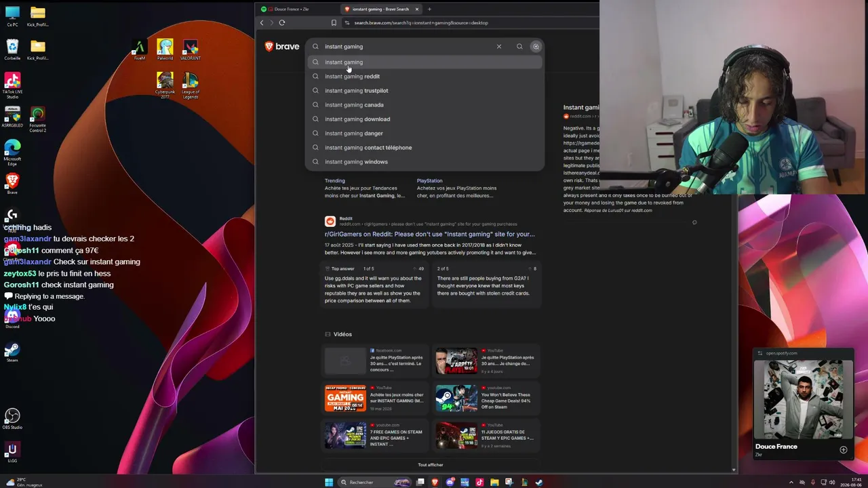Viewport: 868px width, 488px height.
Task: Go back in Brave browser
Action: 262,22
